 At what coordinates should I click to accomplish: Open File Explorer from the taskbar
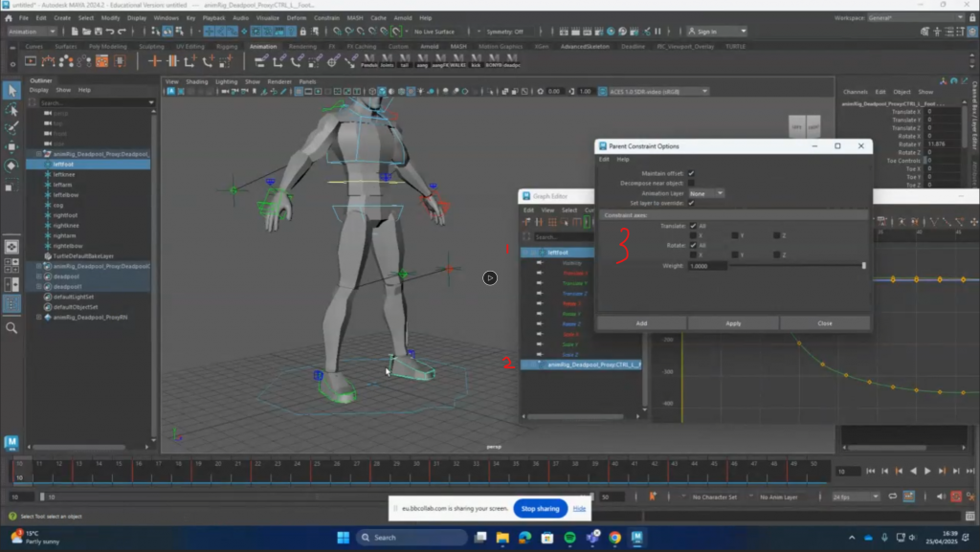502,538
